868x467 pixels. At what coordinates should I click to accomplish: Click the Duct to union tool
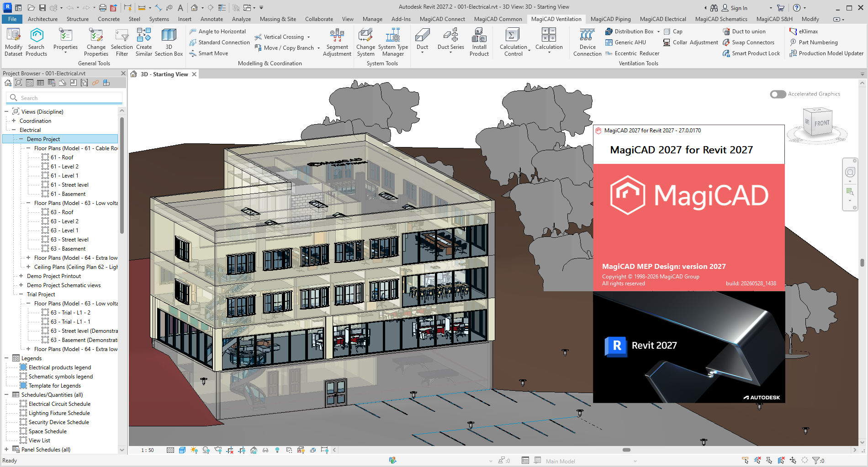pyautogui.click(x=744, y=31)
